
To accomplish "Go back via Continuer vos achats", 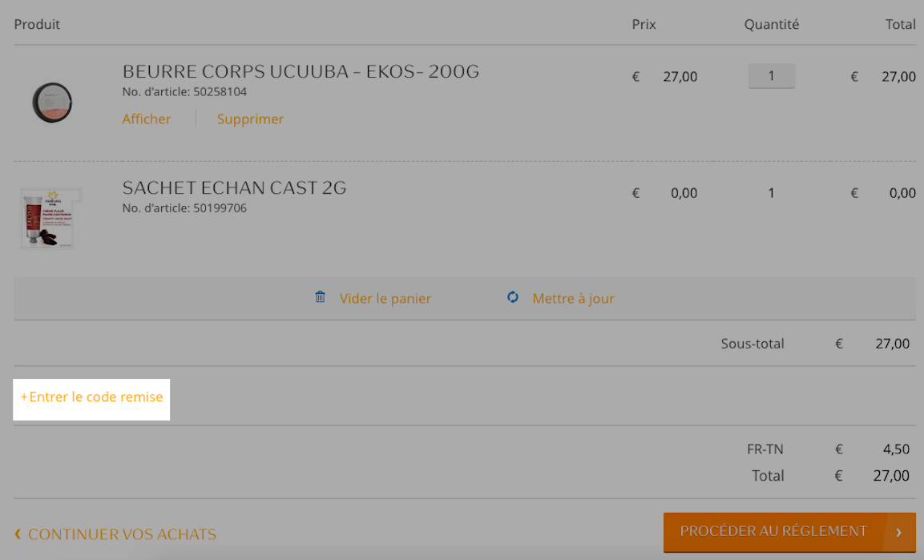I will (x=122, y=534).
